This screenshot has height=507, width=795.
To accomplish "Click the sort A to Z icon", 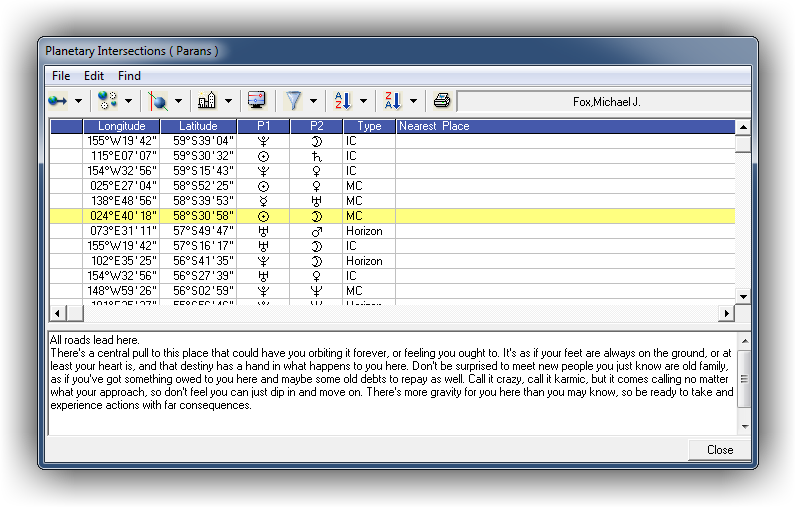I will click(x=343, y=100).
